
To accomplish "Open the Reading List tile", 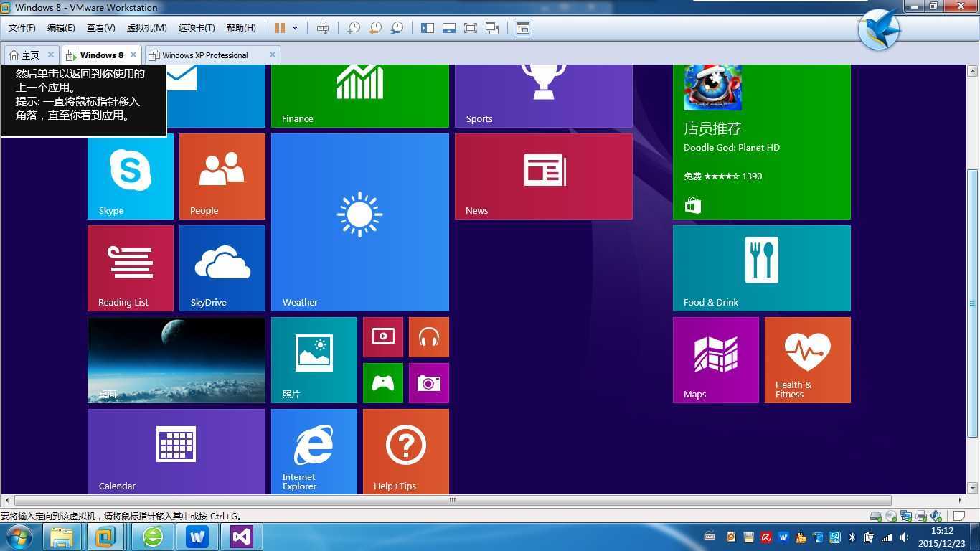I will tap(131, 268).
